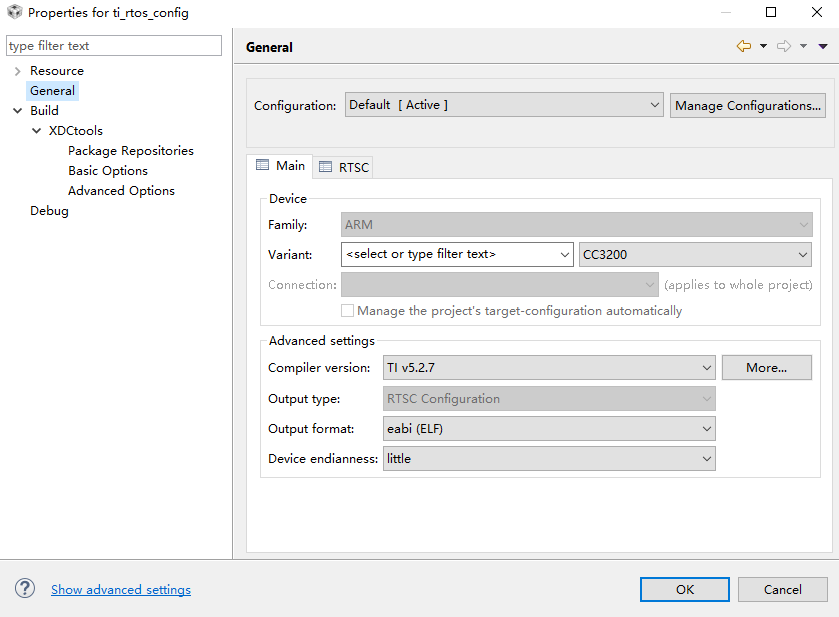Open Show advanced settings link
Image resolution: width=839 pixels, height=617 pixels.
point(121,590)
